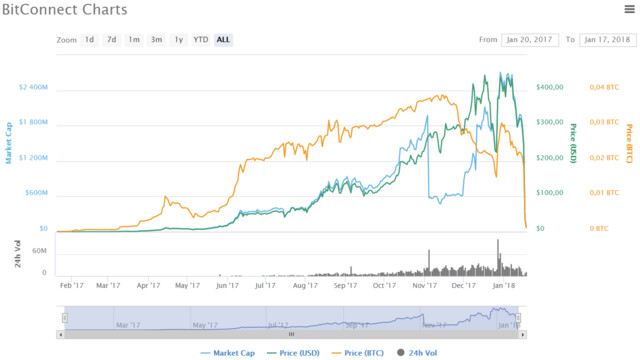
Task: Click the 60M volume axis label
Action: [39, 251]
